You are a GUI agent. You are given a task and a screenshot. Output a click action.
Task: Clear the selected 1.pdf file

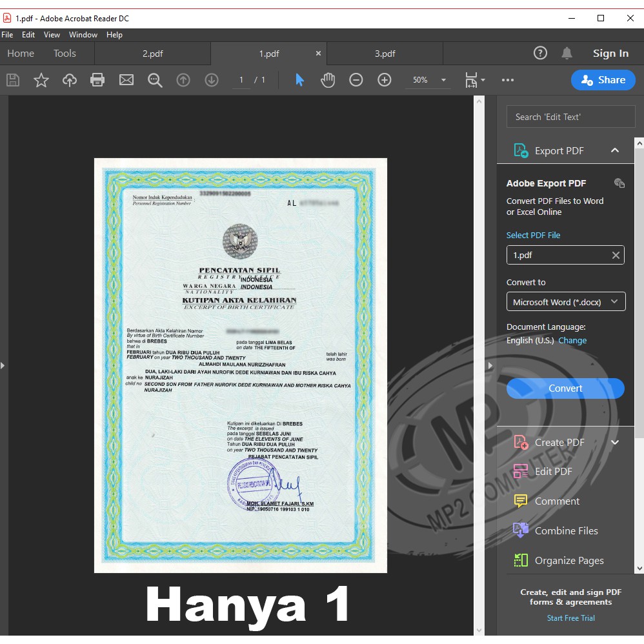point(616,256)
